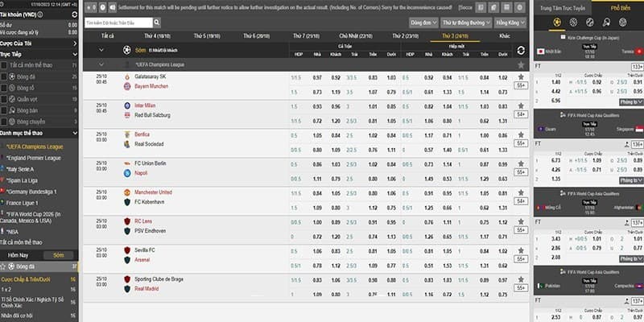Image resolution: width=644 pixels, height=322 pixels.
Task: Check the Bóng chuyền checkbox
Action: click(4, 122)
